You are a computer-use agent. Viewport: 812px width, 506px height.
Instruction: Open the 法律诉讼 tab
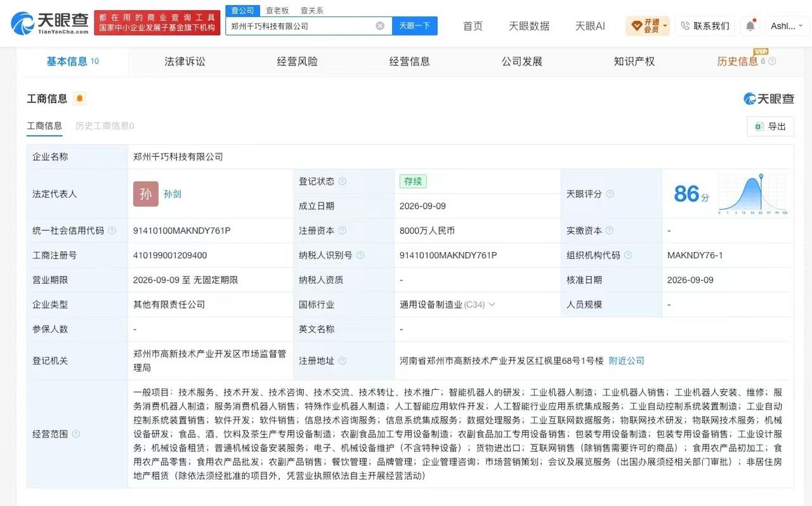pyautogui.click(x=185, y=62)
